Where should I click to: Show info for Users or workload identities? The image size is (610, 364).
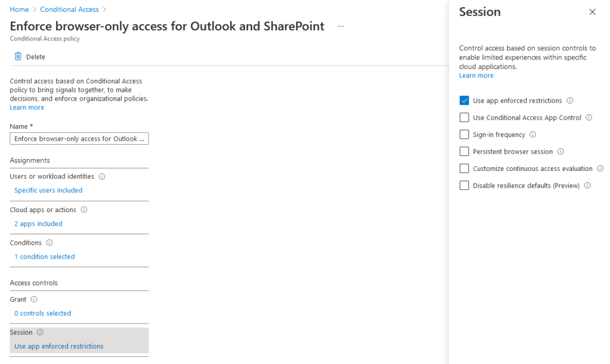[102, 176]
